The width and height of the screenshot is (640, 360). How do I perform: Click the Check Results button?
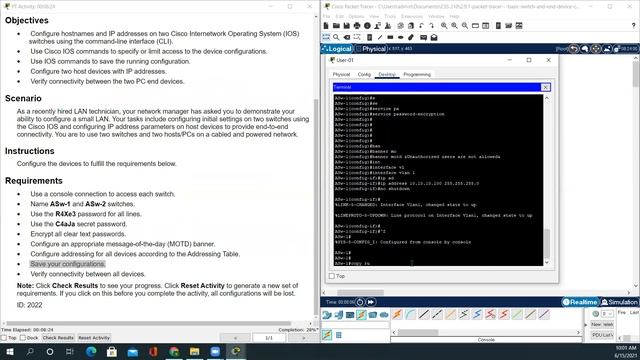(x=58, y=338)
